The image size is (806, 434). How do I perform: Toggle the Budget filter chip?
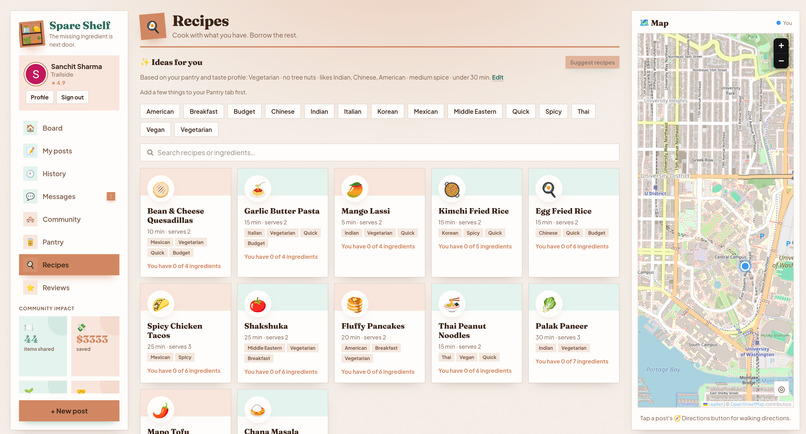point(244,112)
